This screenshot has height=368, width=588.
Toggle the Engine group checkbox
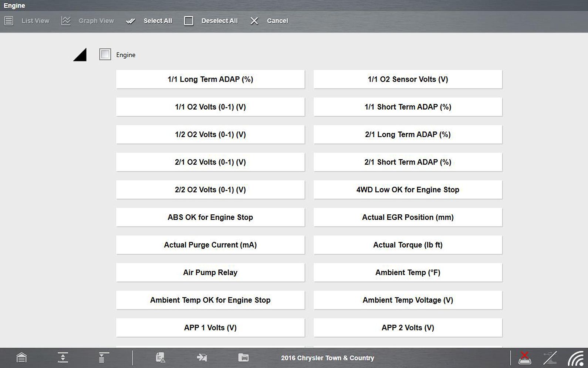pos(105,54)
